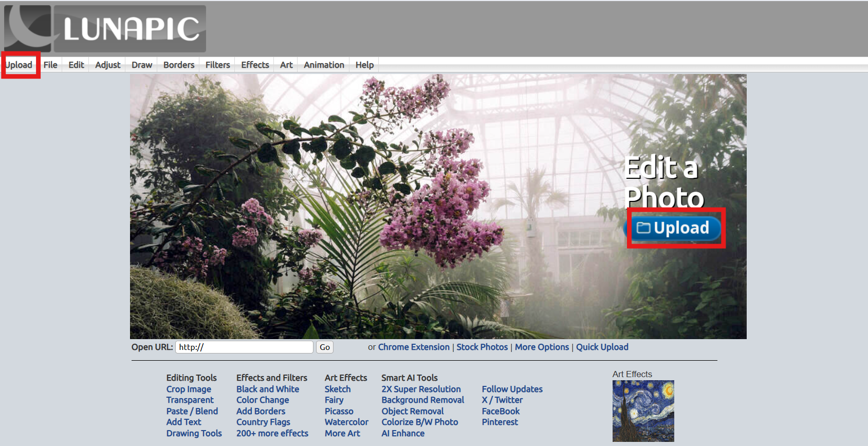
Task: Open the Chrome Extension link
Action: coord(414,347)
